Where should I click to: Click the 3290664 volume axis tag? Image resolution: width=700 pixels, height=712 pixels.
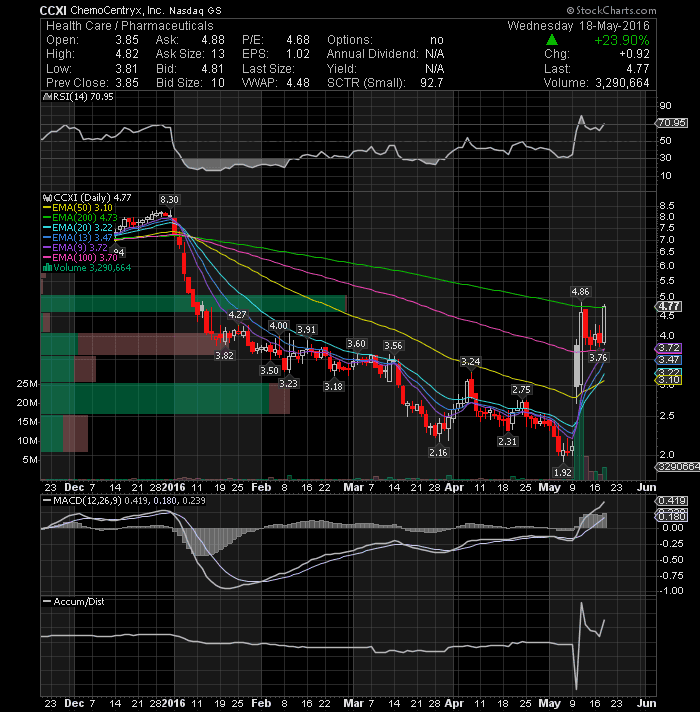677,467
